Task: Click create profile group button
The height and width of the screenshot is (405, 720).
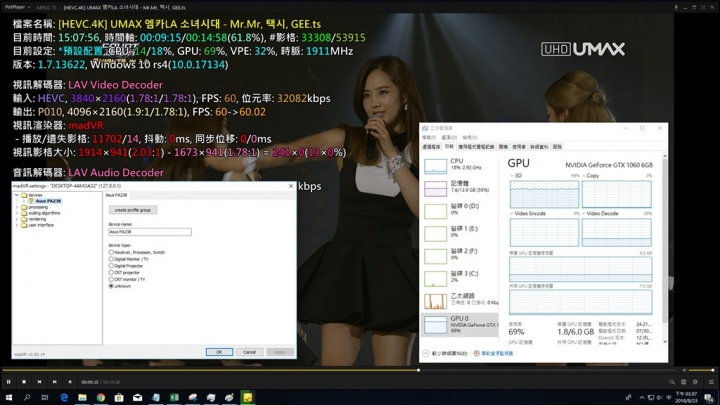Action: (x=133, y=210)
